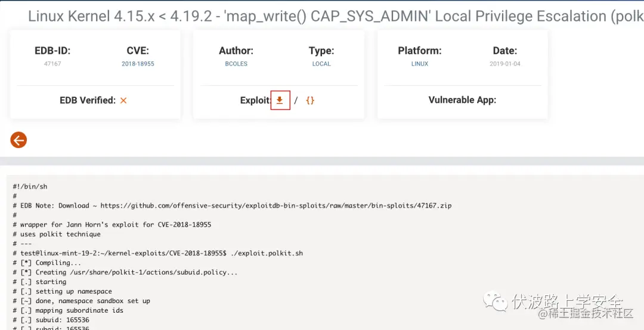
Task: Click the '[.] starting' line
Action: [39, 282]
